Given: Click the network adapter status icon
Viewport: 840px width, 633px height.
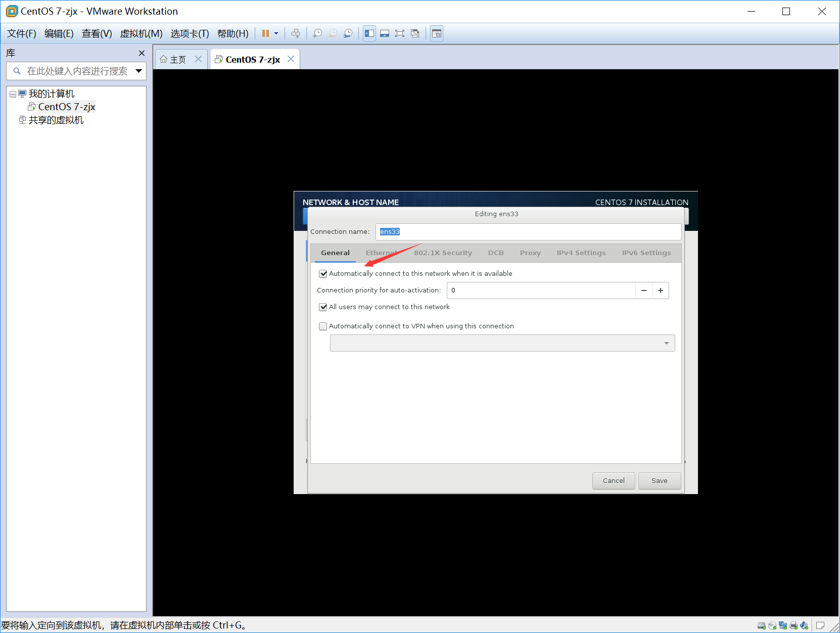Looking at the screenshot, I should click(x=783, y=626).
